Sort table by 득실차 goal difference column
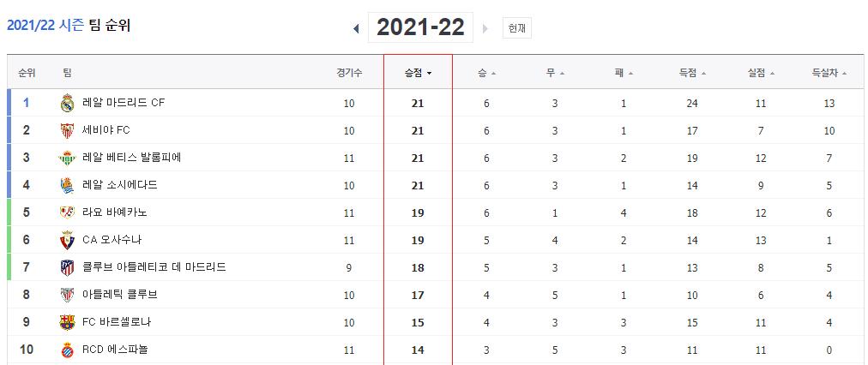The image size is (868, 365). [829, 73]
